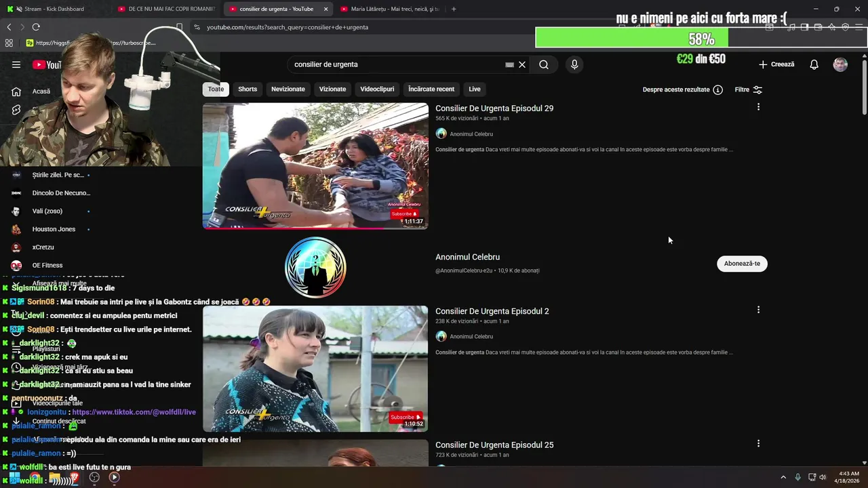Select the Încărcate recent filter chip
Image resolution: width=868 pixels, height=488 pixels.
point(431,89)
